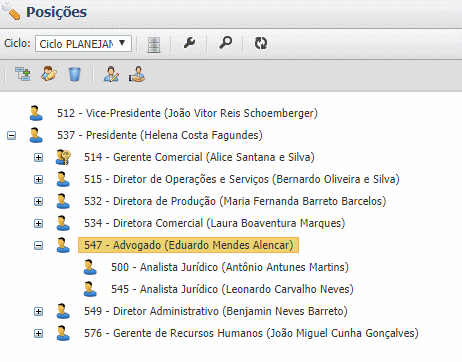Click the add tree node icon
Viewport: 462px width, 362px height.
click(x=23, y=74)
